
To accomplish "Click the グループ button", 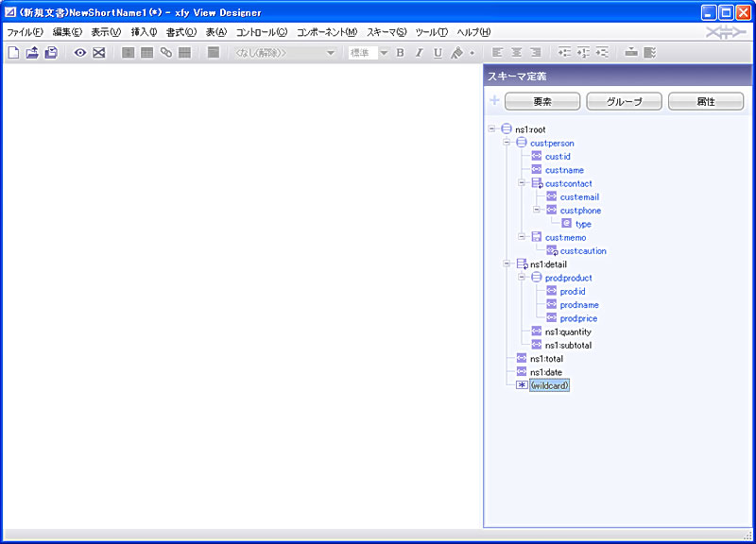I will (x=624, y=101).
